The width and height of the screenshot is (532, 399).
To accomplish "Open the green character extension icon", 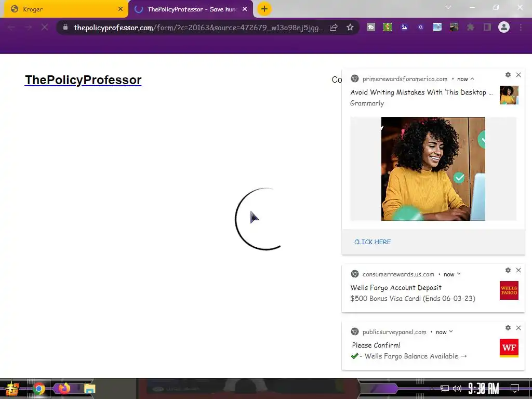I will (388, 27).
